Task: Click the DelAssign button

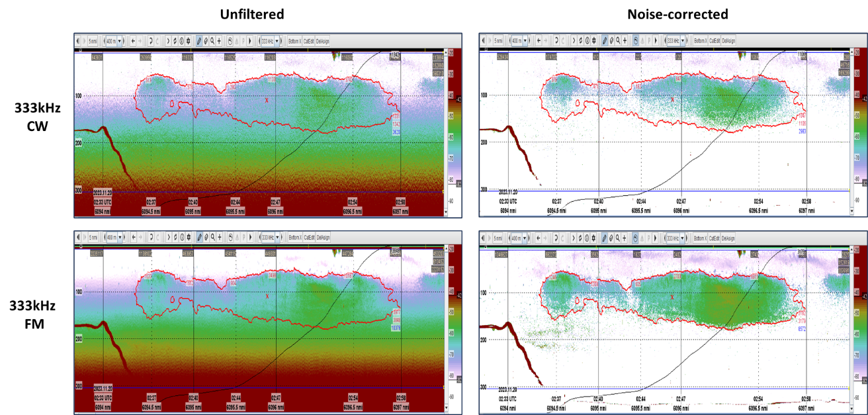Action: click(323, 40)
